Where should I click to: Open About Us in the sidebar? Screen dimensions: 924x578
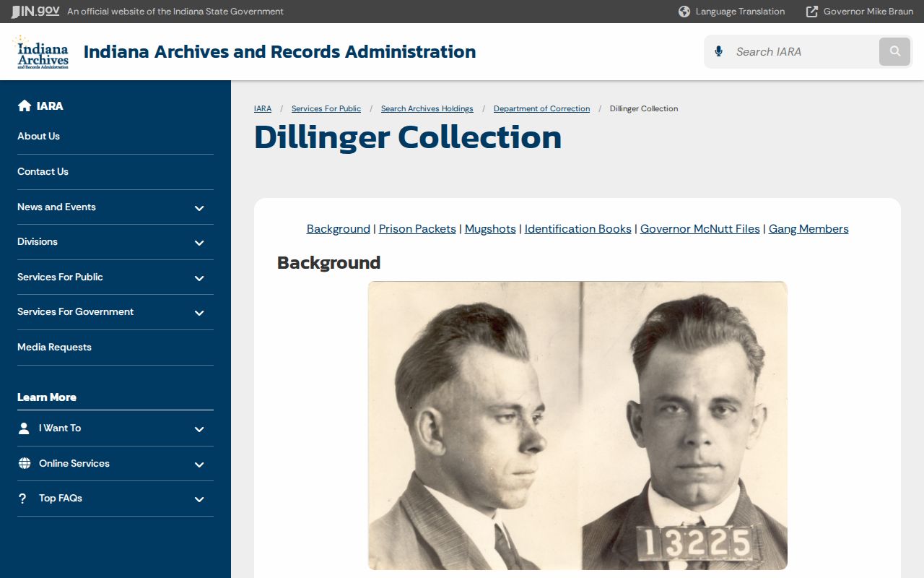tap(38, 136)
